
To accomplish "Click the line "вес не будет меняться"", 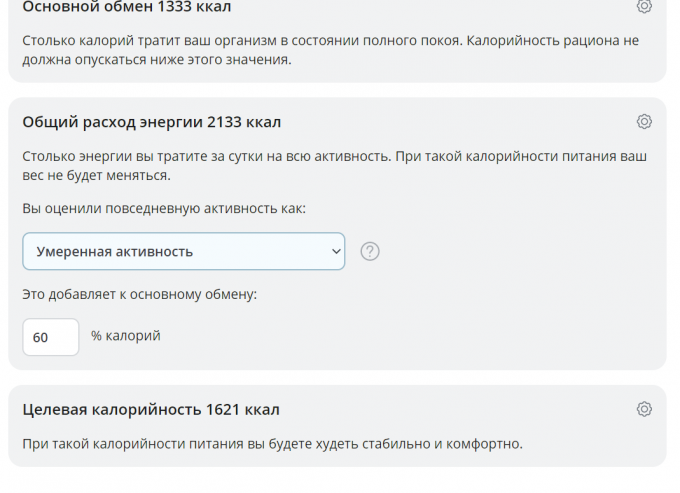I will point(96,175).
